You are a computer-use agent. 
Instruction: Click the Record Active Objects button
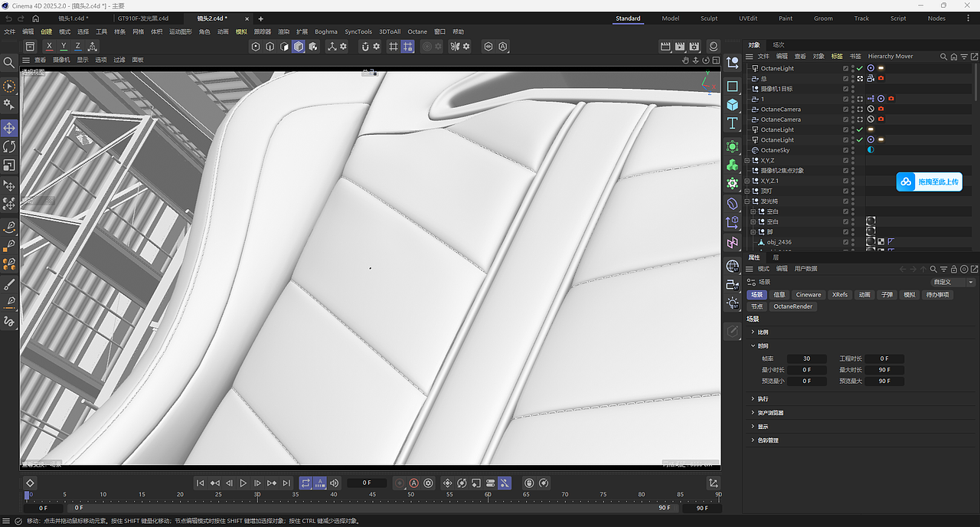pos(400,483)
